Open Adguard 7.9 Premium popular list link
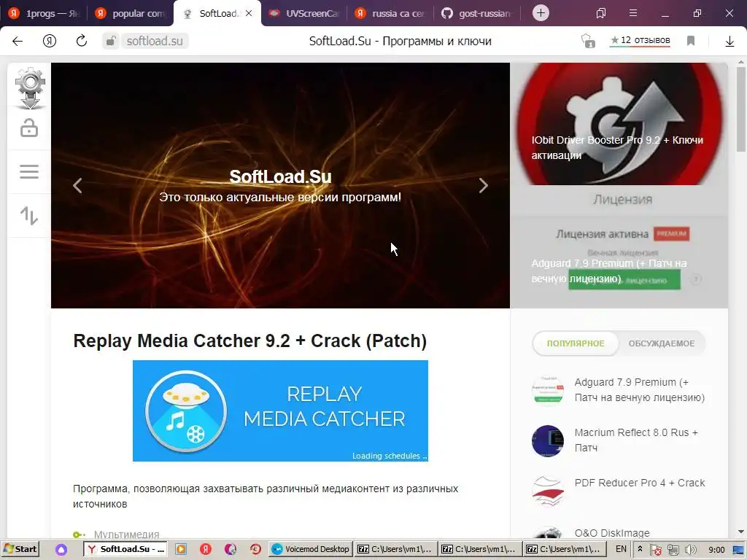This screenshot has height=560, width=747. coord(639,389)
